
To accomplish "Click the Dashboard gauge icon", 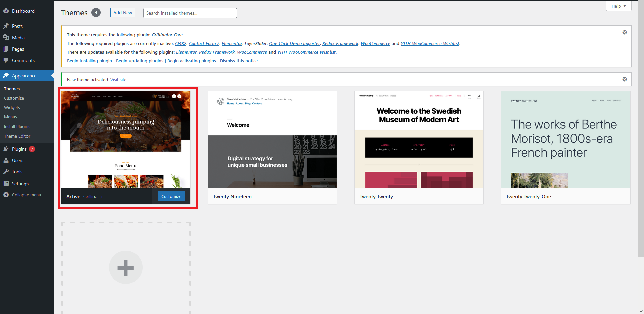I will (6, 11).
